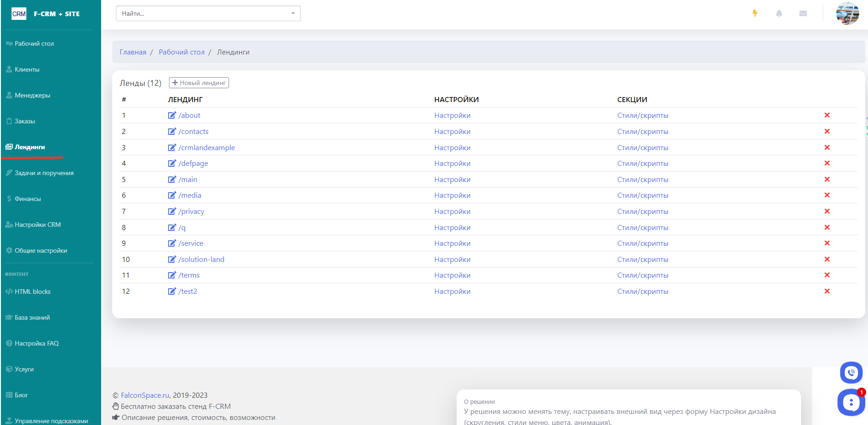Click the edit icon beside /main

pyautogui.click(x=172, y=179)
